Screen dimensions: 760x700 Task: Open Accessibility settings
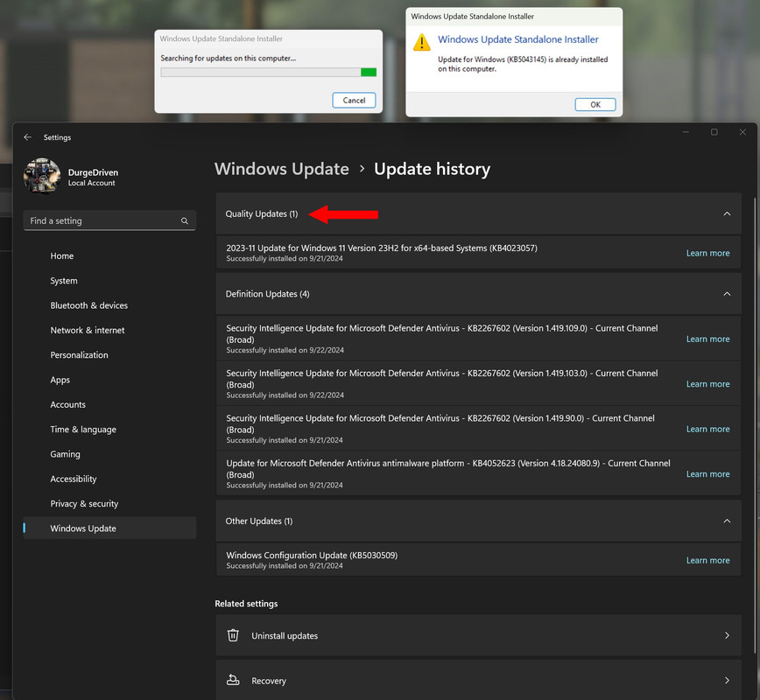[x=109, y=478]
